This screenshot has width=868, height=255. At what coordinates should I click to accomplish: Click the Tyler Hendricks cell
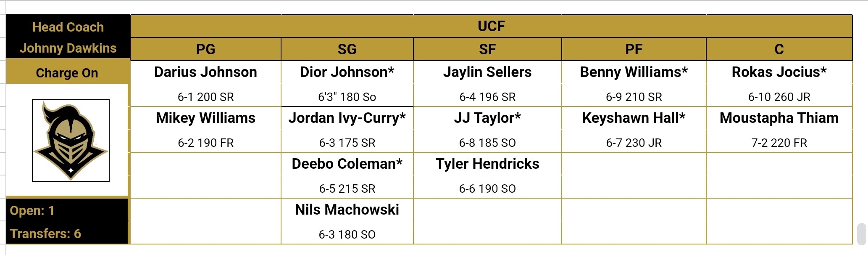pos(487,164)
